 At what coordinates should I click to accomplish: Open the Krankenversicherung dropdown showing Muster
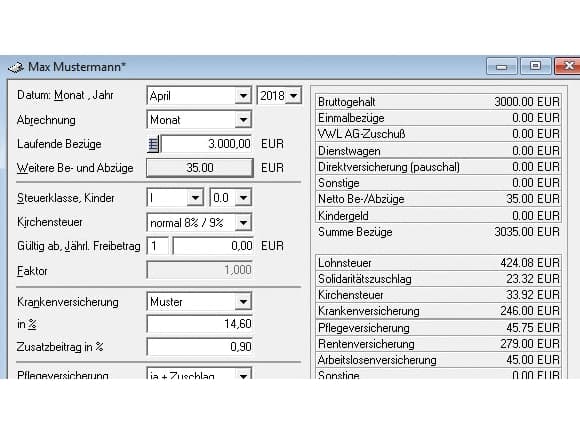click(199, 302)
